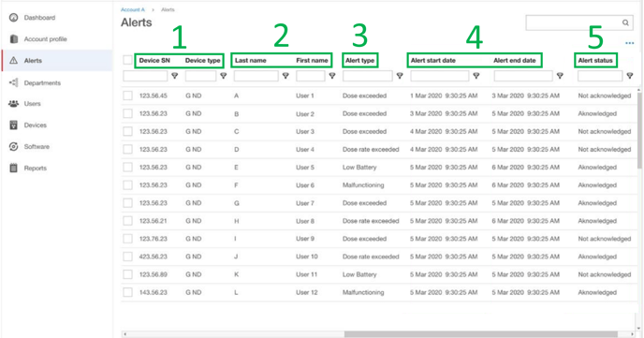The width and height of the screenshot is (644, 338).
Task: Click the Account A breadcrumb link
Action: click(x=133, y=9)
